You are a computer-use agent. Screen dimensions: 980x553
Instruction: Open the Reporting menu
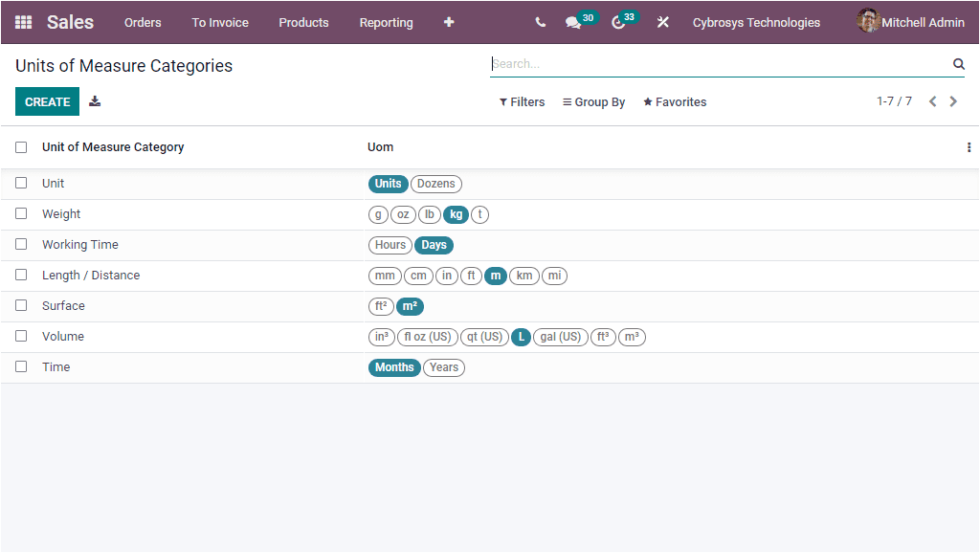(386, 22)
